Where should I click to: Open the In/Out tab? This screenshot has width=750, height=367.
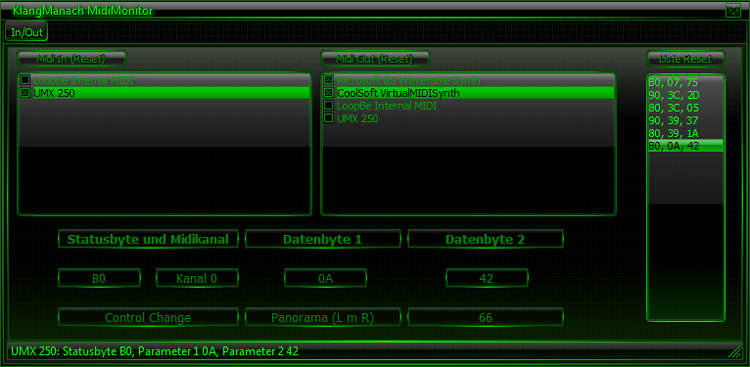(x=27, y=33)
